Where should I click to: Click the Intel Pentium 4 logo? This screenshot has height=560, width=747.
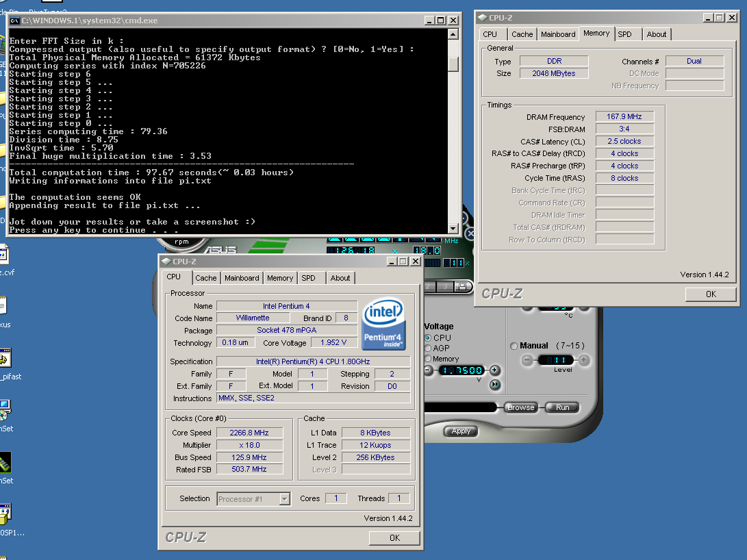[383, 324]
